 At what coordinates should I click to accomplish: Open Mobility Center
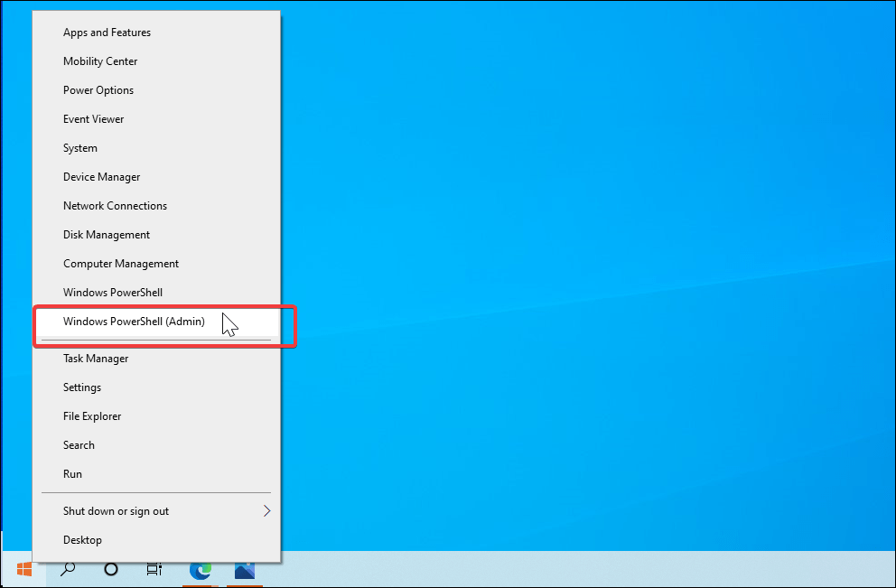coord(156,61)
